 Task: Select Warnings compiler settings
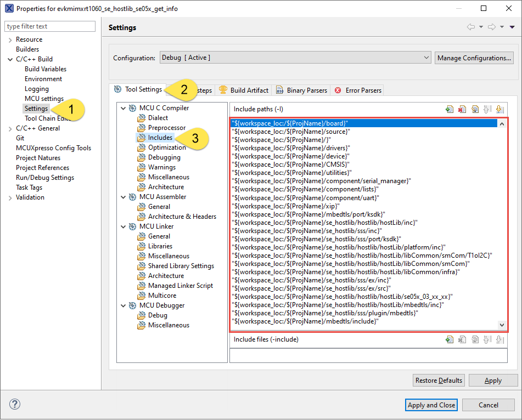[162, 167]
